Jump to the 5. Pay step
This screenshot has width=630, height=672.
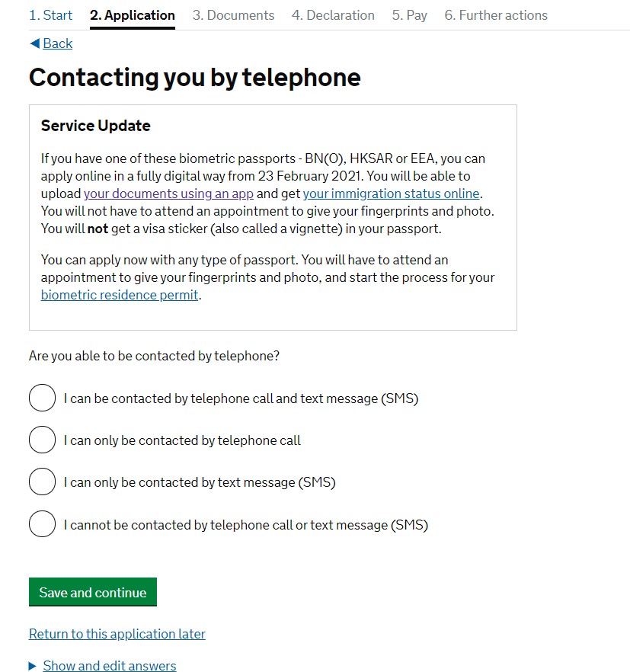pos(410,15)
